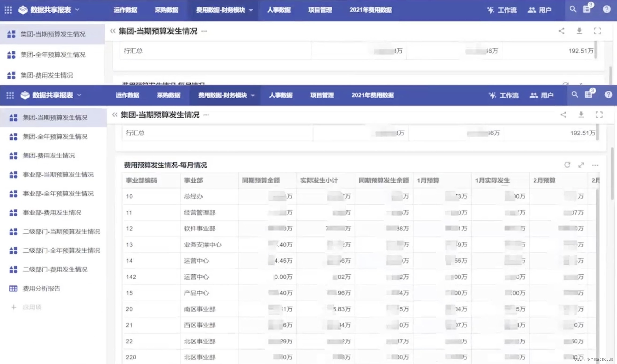Click the 同期预算金额 column header
617x364 pixels.
click(261, 180)
